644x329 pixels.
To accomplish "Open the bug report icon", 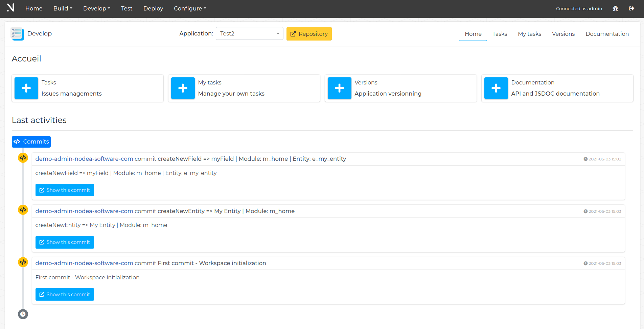I will tap(615, 8).
